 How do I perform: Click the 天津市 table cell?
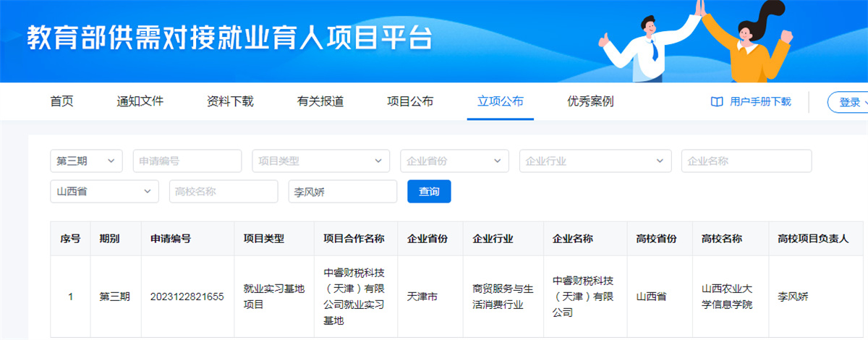point(430,297)
